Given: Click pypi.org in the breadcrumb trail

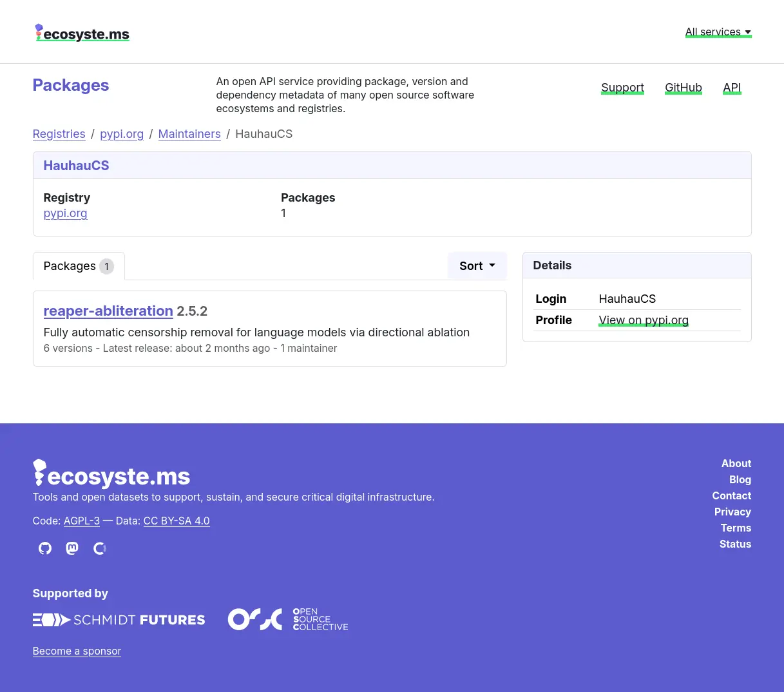Looking at the screenshot, I should point(122,134).
